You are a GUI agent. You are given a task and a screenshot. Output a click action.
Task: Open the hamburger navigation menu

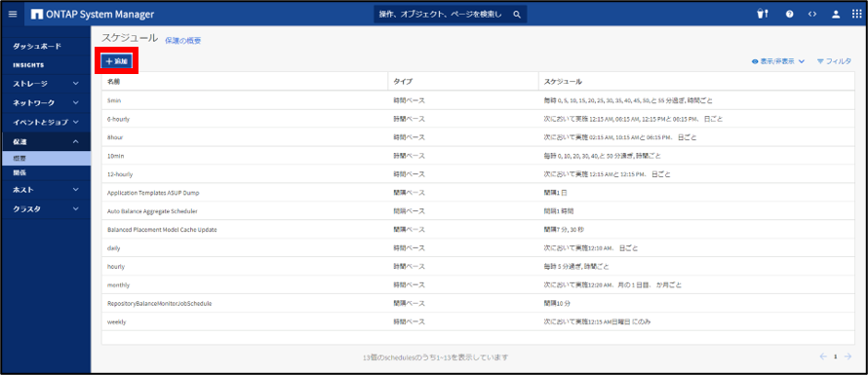pyautogui.click(x=12, y=15)
